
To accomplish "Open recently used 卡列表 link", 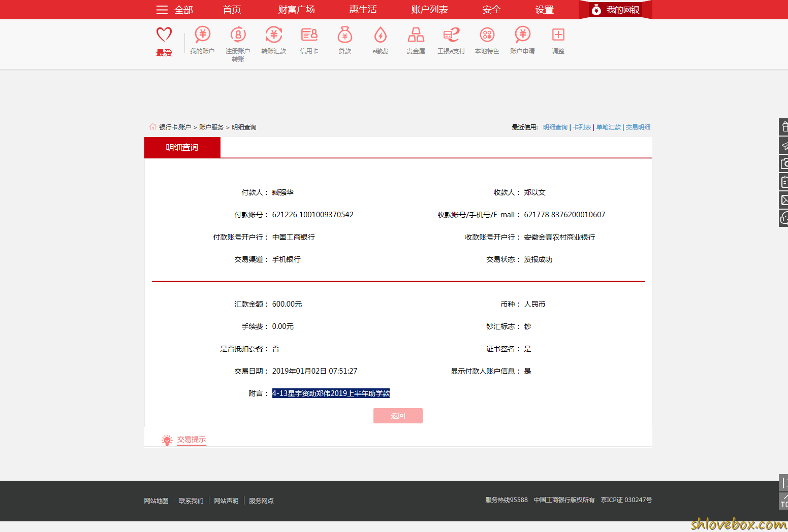I will coord(582,127).
